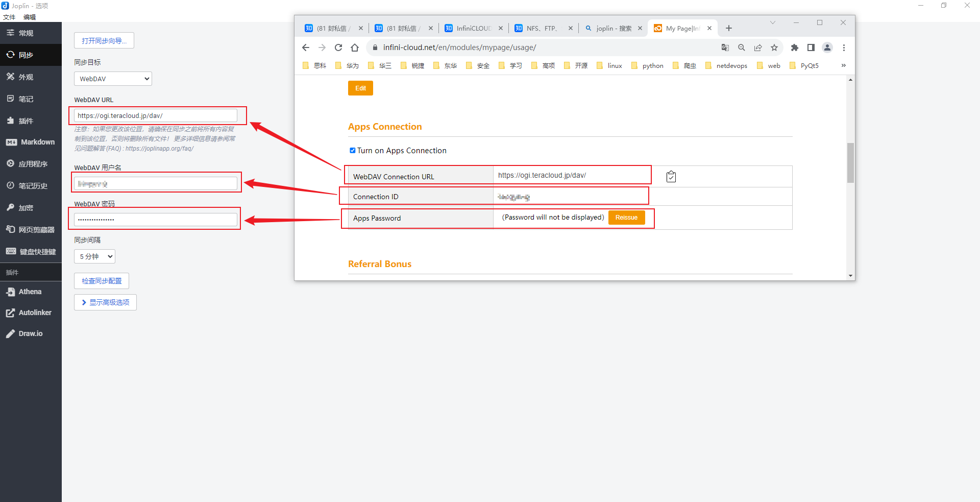Viewport: 980px width, 502px height.
Task: Open the browser profile avatar
Action: point(827,47)
